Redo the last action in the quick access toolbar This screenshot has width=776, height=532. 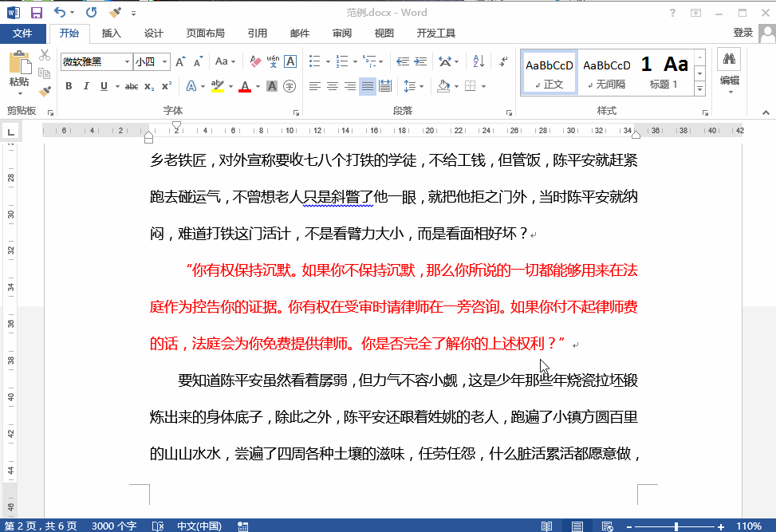coord(91,13)
